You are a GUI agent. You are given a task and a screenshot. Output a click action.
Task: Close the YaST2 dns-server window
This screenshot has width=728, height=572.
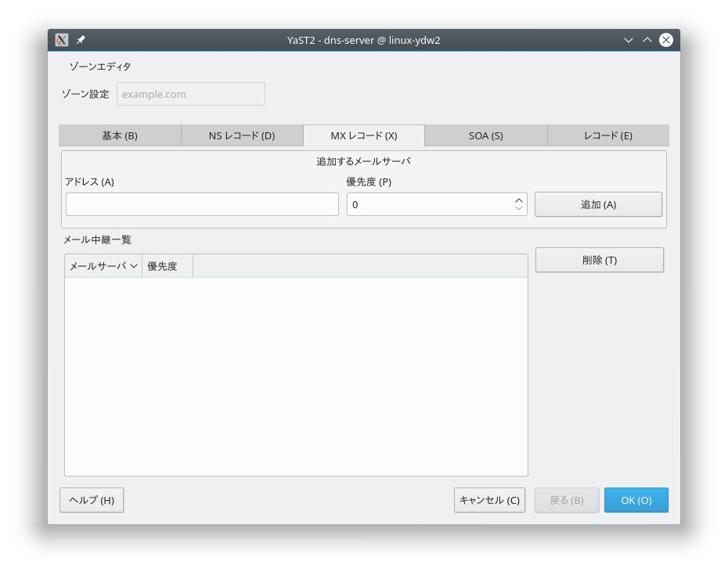coord(666,40)
